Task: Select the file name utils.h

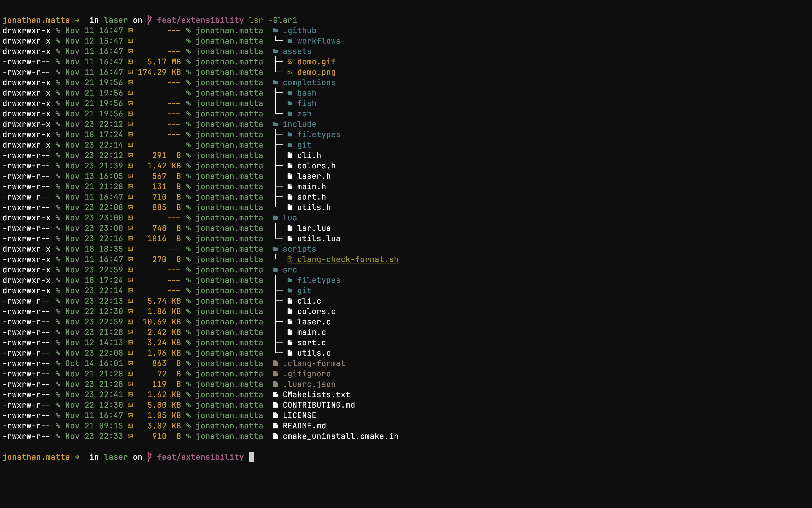Action: pos(314,207)
